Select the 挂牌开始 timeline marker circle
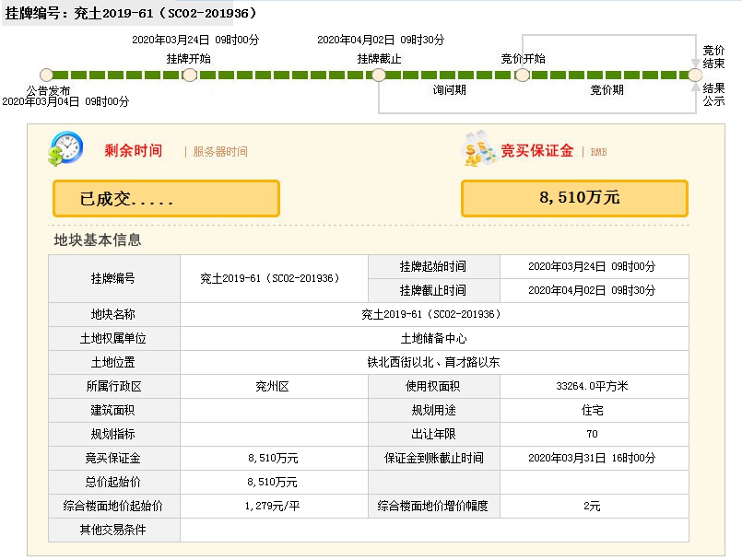The height and width of the screenshot is (560, 742). (189, 75)
